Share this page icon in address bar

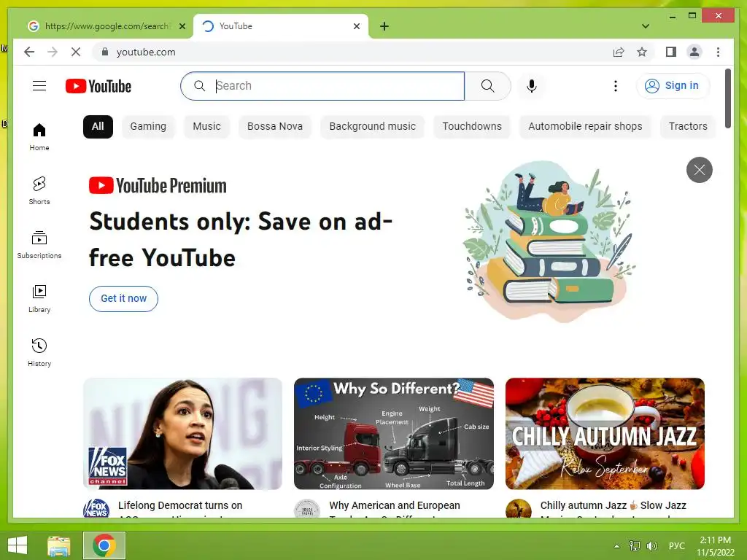(x=619, y=52)
